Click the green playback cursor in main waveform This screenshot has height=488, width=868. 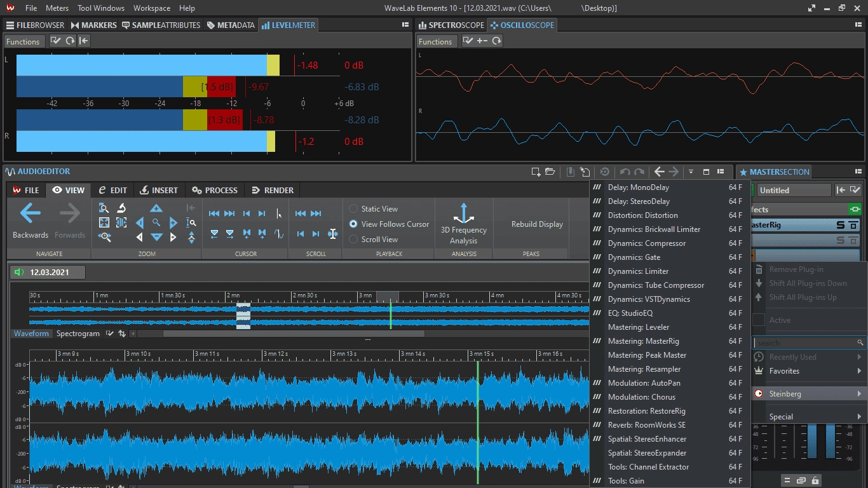[477, 423]
